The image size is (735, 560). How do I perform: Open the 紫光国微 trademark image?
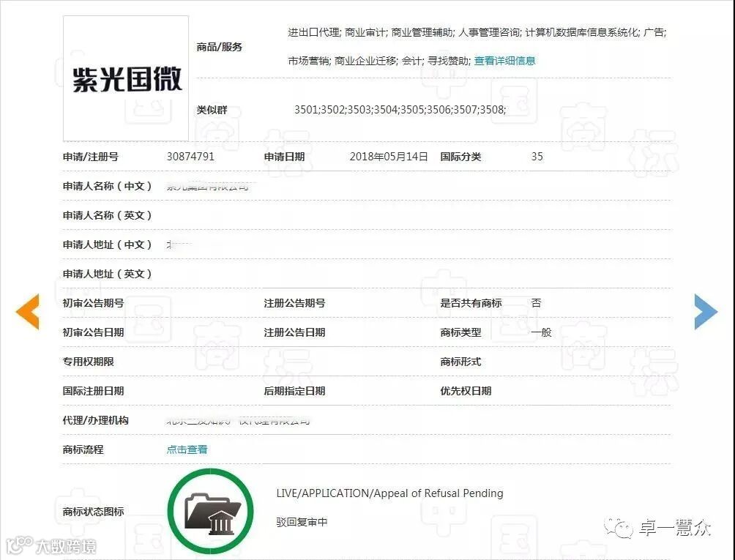click(126, 78)
